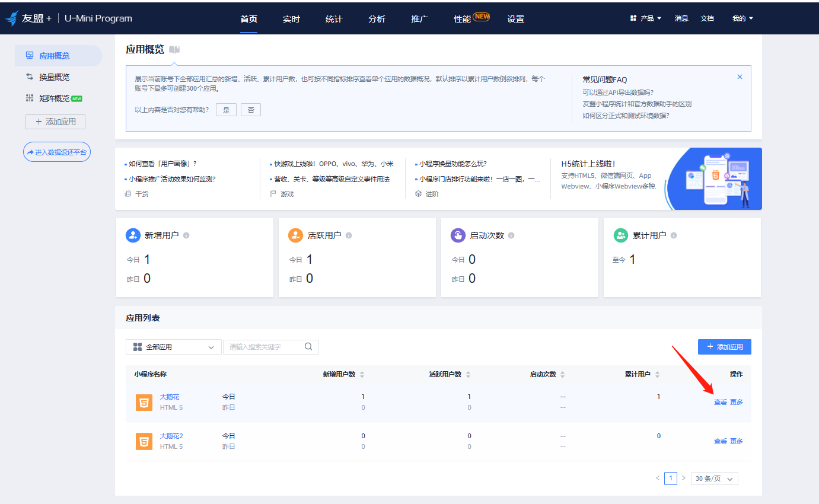The width and height of the screenshot is (819, 504).
Task: Open FAQ 可以通过API导出数据吗?
Action: pyautogui.click(x=618, y=92)
